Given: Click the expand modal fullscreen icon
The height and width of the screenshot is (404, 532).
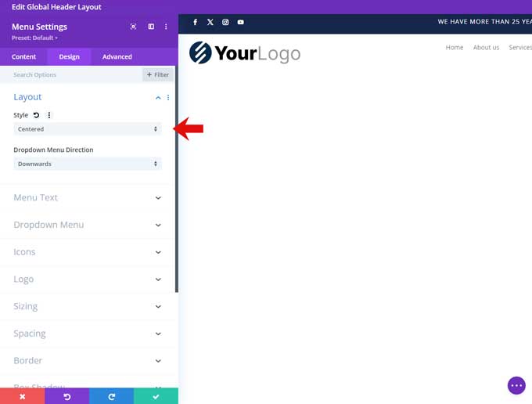Looking at the screenshot, I should click(133, 27).
